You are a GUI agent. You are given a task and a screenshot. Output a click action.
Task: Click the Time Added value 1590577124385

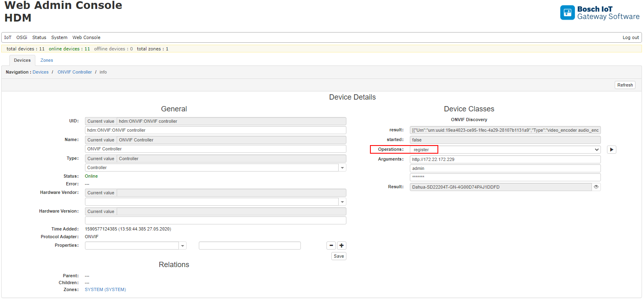tap(128, 229)
